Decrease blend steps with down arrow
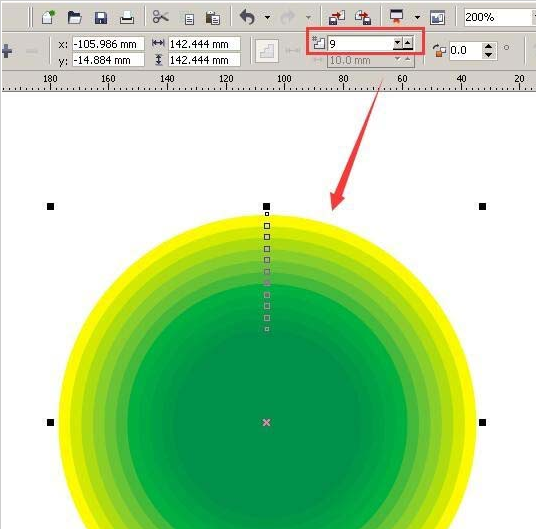This screenshot has width=536, height=529. click(397, 43)
